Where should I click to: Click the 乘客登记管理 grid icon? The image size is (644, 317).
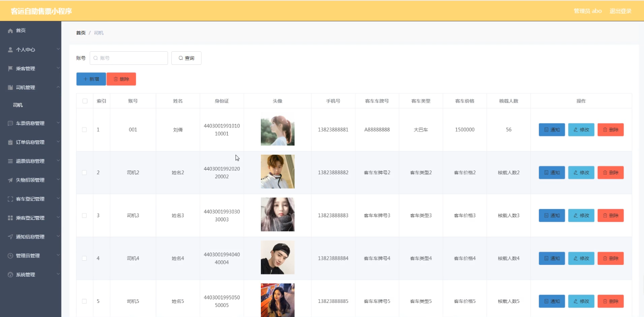point(10,218)
